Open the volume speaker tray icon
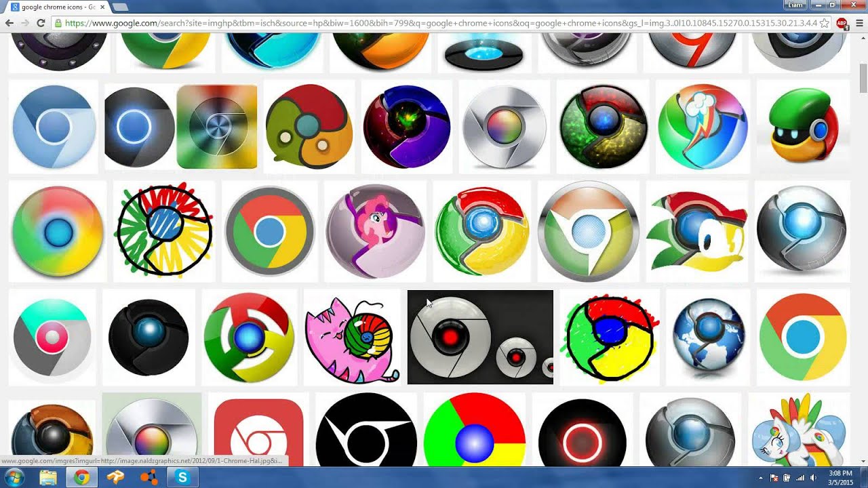Viewport: 868px width, 488px height. pyautogui.click(x=813, y=479)
